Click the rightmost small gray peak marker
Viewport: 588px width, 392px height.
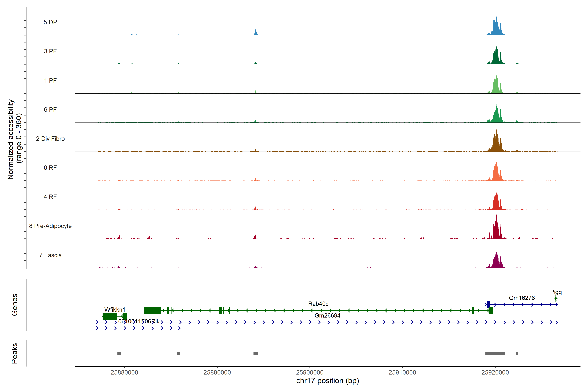[517, 353]
